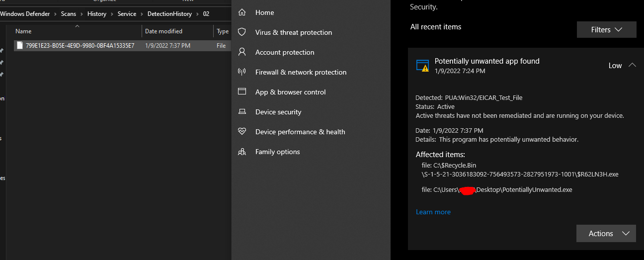Open Virus & threat protection section
Screen dimensions: 644x260
click(x=294, y=32)
